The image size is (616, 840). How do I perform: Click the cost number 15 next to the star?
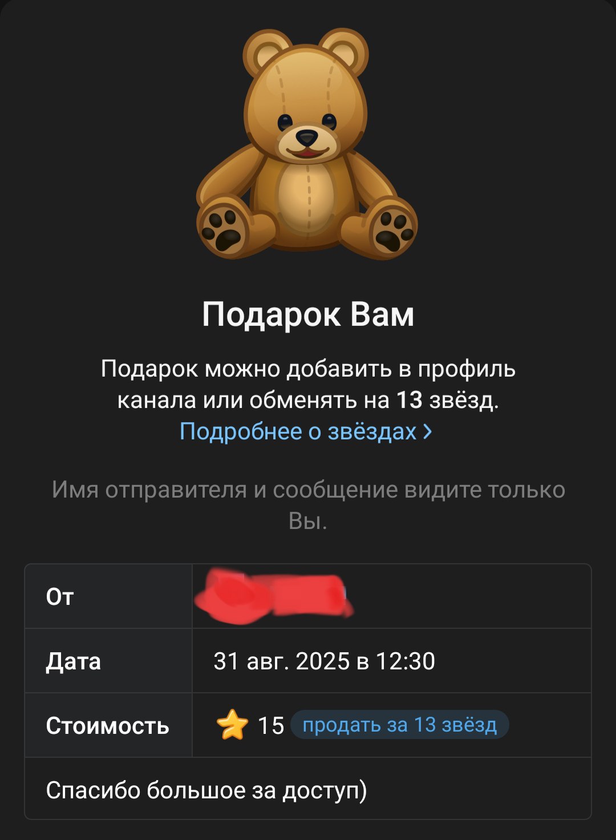click(x=271, y=726)
